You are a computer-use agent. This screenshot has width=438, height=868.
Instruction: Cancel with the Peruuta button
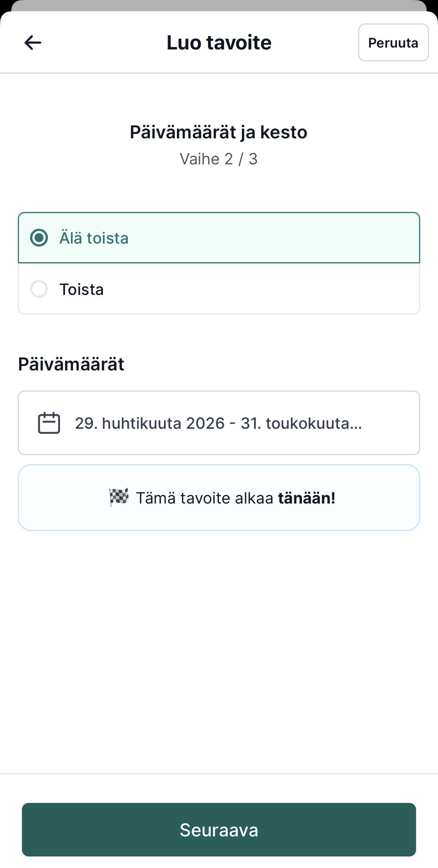pos(393,42)
